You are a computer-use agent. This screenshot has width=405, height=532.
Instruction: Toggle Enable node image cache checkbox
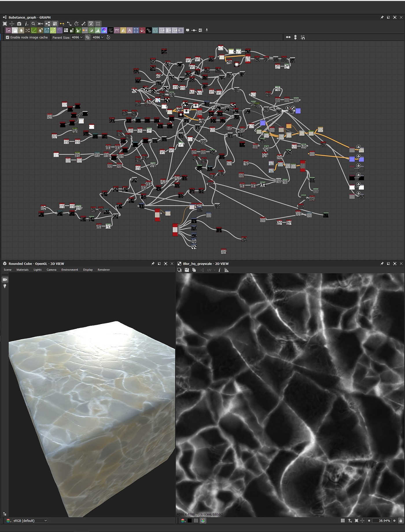[8, 37]
